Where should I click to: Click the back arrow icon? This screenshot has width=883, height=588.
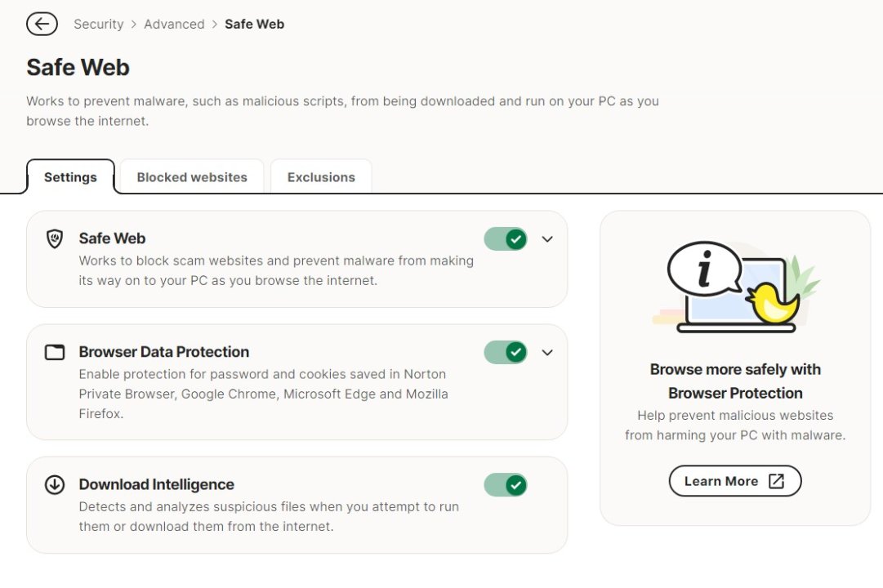(x=42, y=24)
